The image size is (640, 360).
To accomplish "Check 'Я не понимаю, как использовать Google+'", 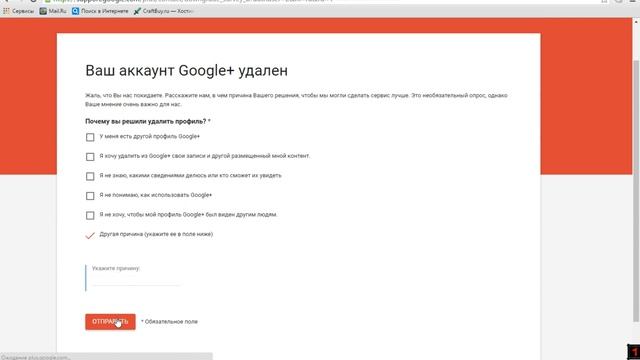I will (x=90, y=196).
